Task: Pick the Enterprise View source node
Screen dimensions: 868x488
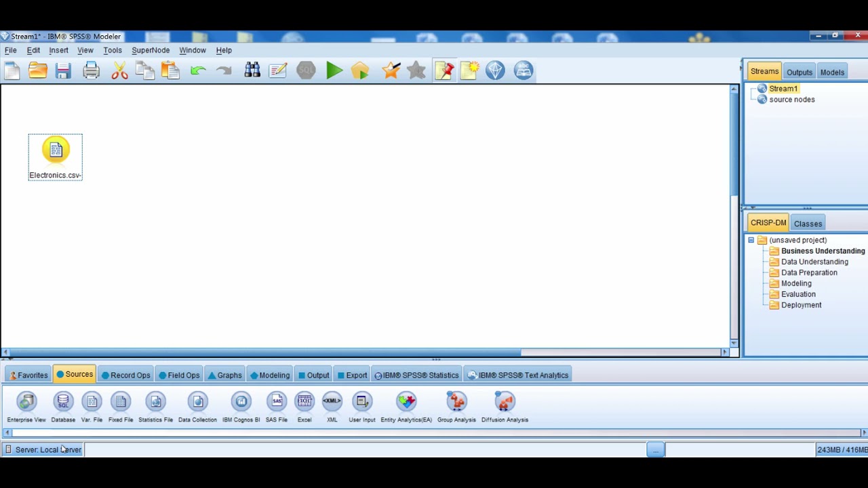Action: (26, 407)
